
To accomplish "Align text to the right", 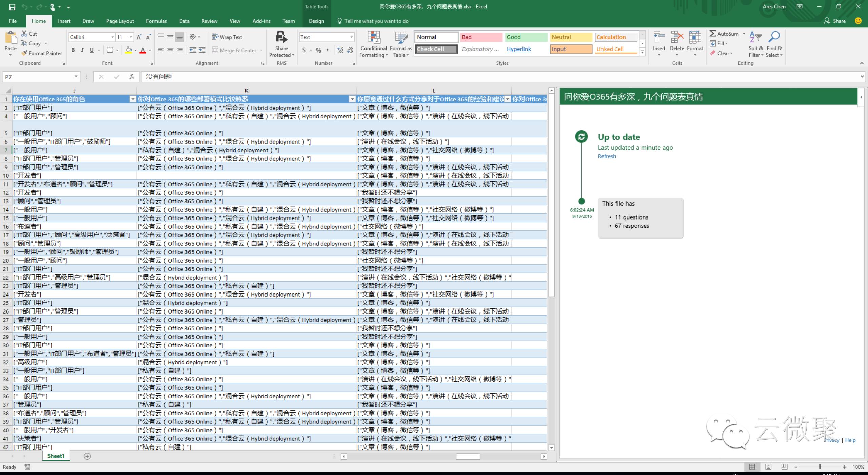I will 180,50.
